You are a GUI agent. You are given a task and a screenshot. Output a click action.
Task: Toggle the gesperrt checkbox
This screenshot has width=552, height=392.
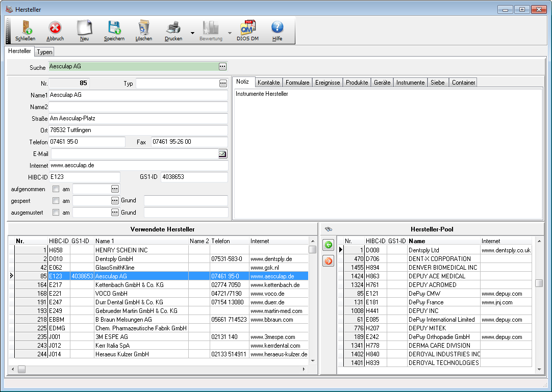(56, 200)
